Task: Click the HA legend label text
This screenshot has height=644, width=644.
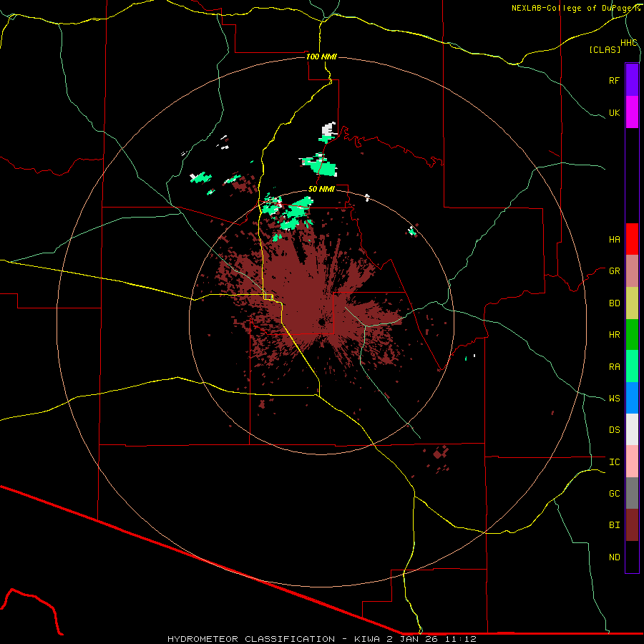Action: pos(614,239)
